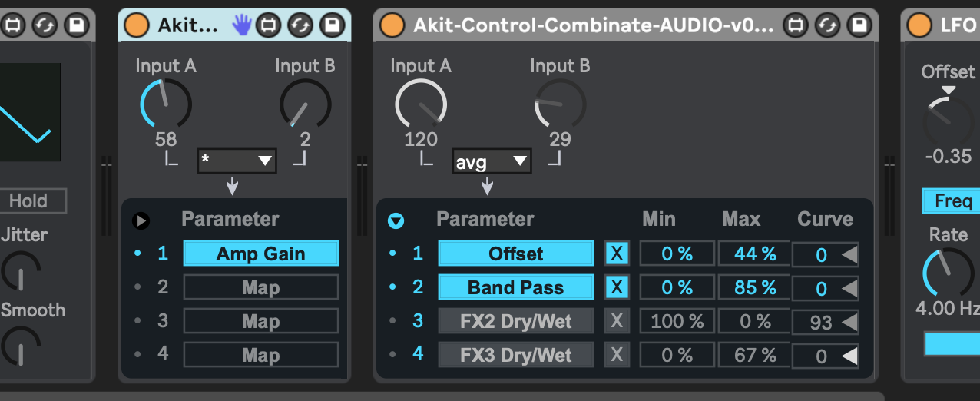This screenshot has width=980, height=401.
Task: Toggle the Akit-Control-Combinate-AUDIO device activator
Action: [392, 25]
